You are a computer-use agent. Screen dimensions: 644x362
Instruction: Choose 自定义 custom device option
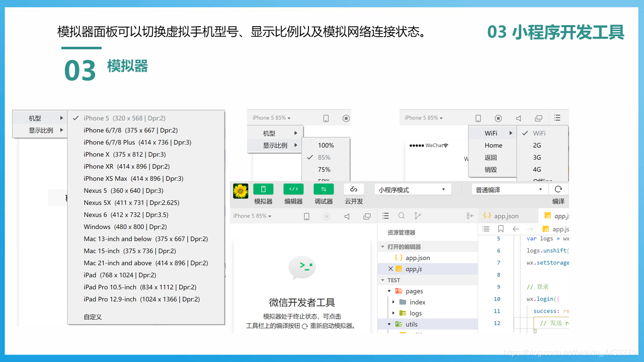click(x=146, y=317)
